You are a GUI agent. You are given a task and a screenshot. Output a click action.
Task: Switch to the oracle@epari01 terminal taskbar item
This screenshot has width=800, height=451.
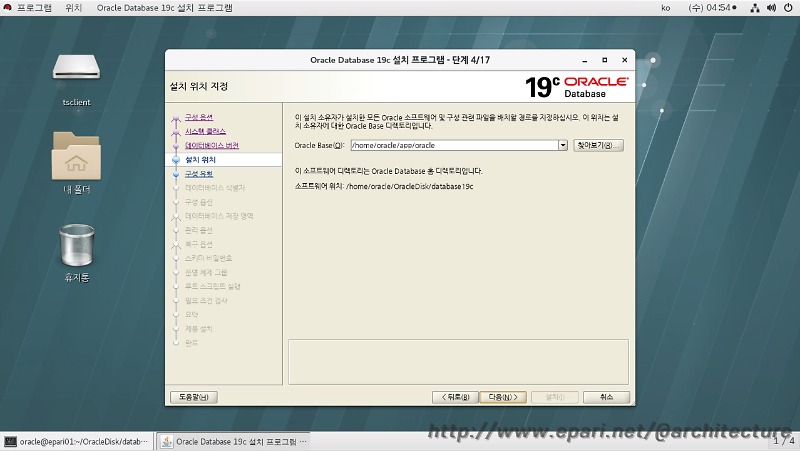point(77,441)
